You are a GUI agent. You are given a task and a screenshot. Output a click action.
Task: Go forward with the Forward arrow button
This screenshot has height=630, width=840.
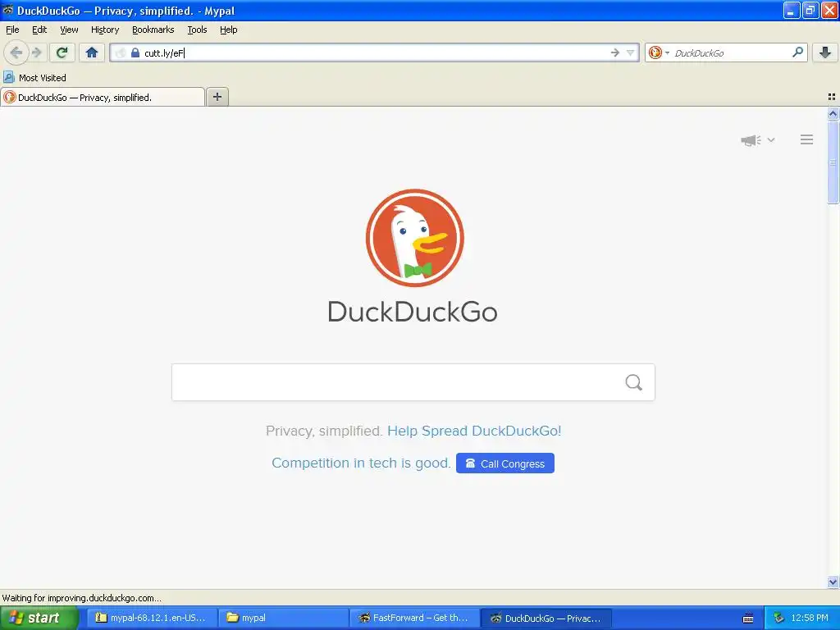[37, 52]
